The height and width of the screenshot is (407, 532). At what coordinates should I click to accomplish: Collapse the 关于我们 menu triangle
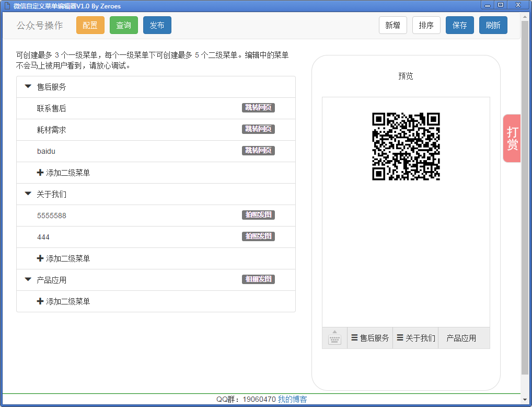[28, 194]
